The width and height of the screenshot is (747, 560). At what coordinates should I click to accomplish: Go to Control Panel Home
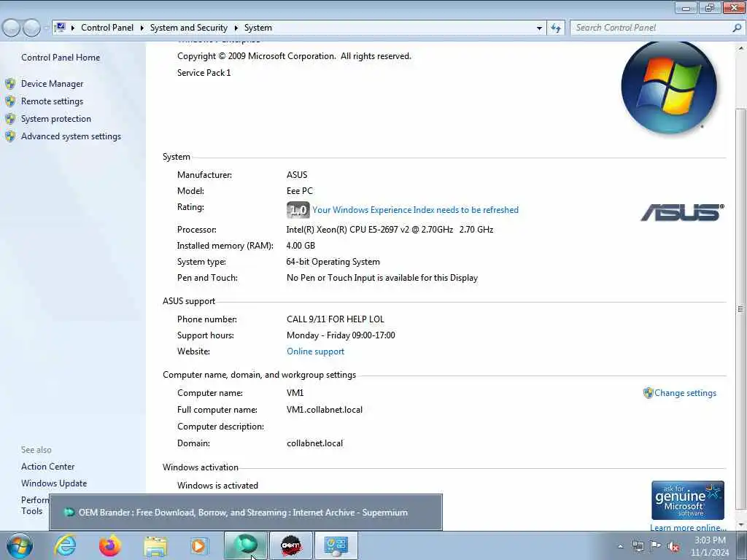point(61,58)
